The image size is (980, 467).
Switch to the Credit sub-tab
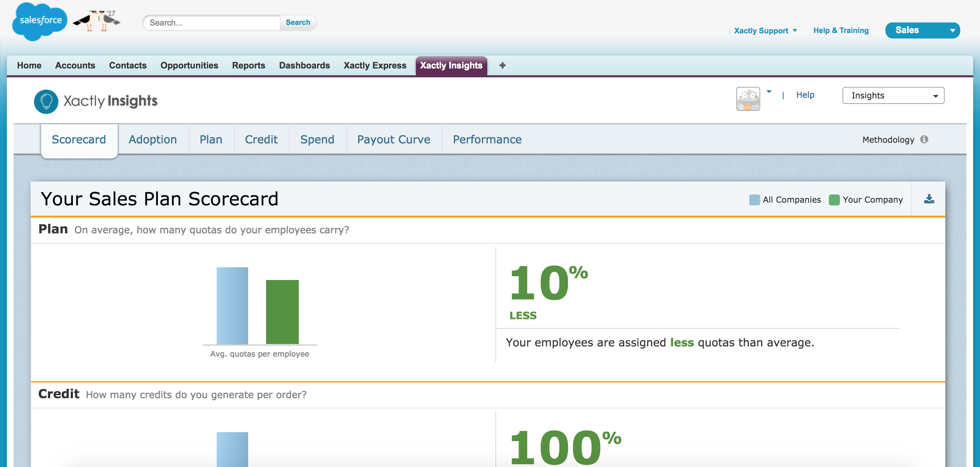(261, 140)
